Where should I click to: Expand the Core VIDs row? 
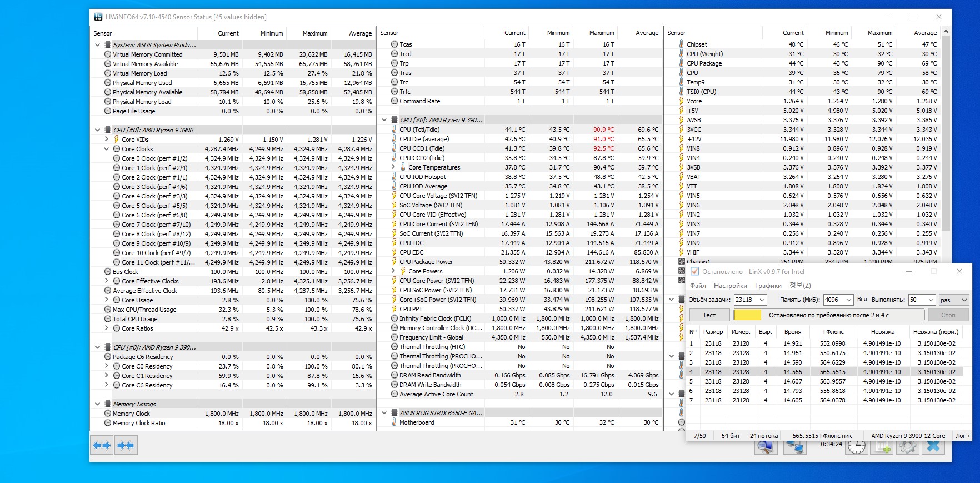tap(107, 140)
